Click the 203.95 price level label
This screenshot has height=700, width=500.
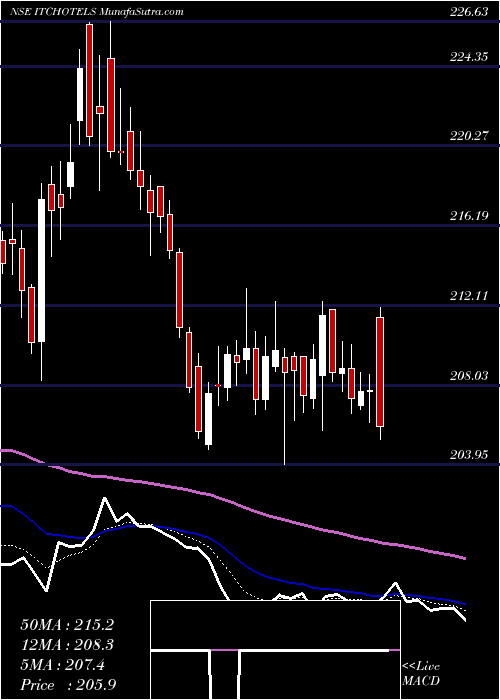coord(468,455)
